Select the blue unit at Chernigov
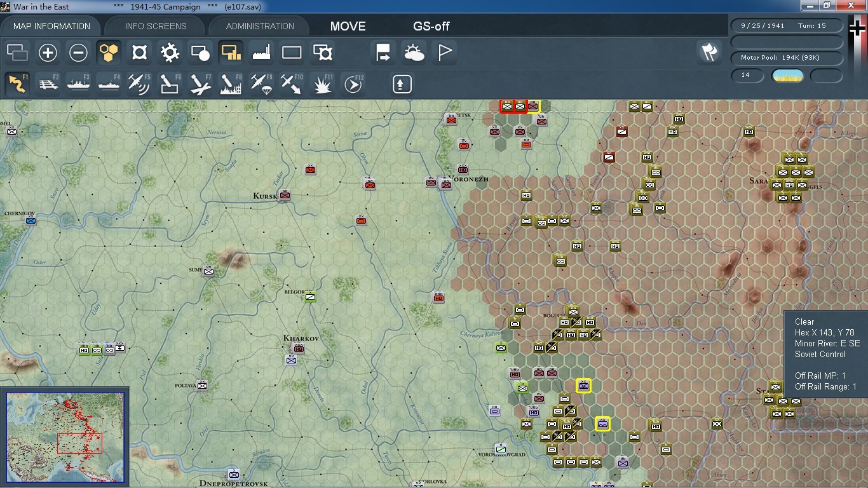Viewport: 868px width, 488px height. 31,220
